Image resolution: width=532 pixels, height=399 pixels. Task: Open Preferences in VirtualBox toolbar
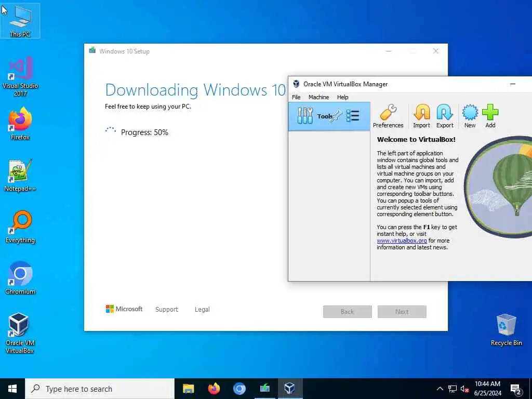click(388, 116)
